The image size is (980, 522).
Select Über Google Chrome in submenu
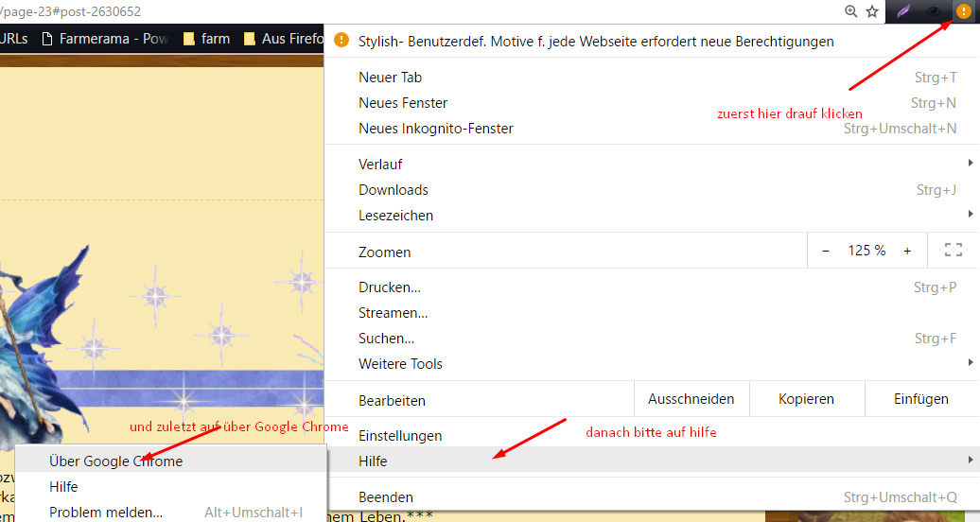[170, 461]
